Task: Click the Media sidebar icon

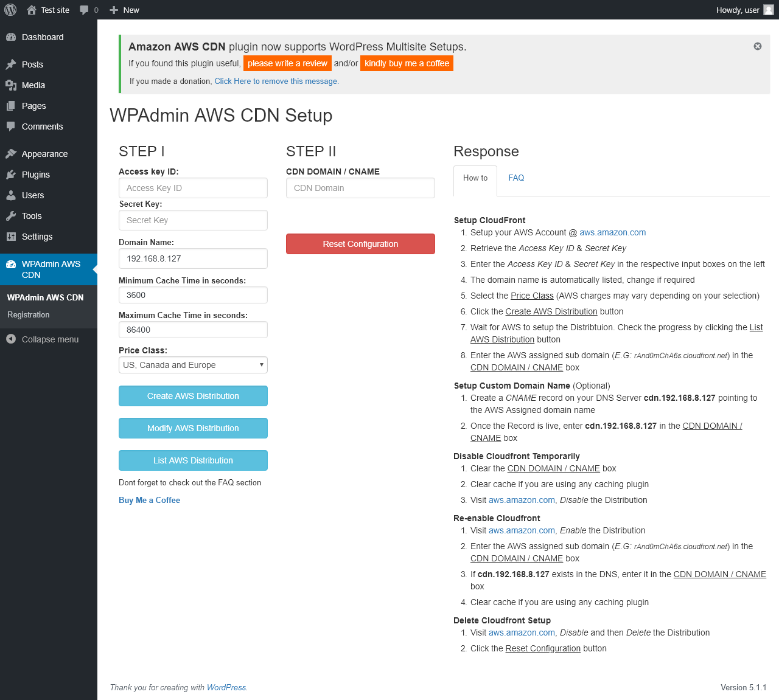Action: coord(11,85)
